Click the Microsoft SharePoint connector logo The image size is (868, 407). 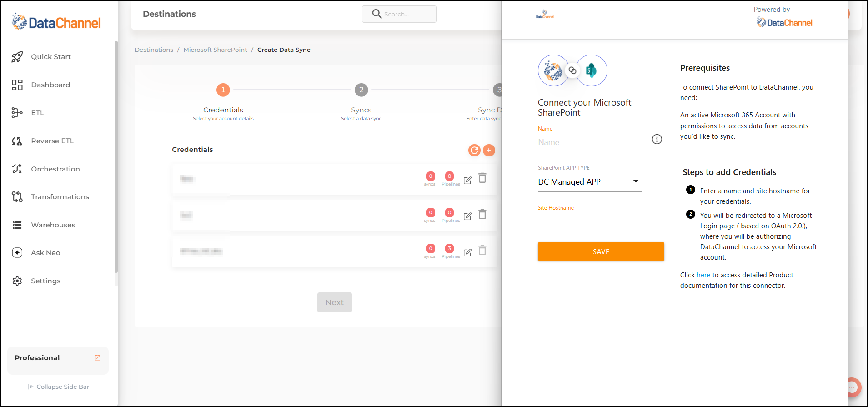point(592,70)
